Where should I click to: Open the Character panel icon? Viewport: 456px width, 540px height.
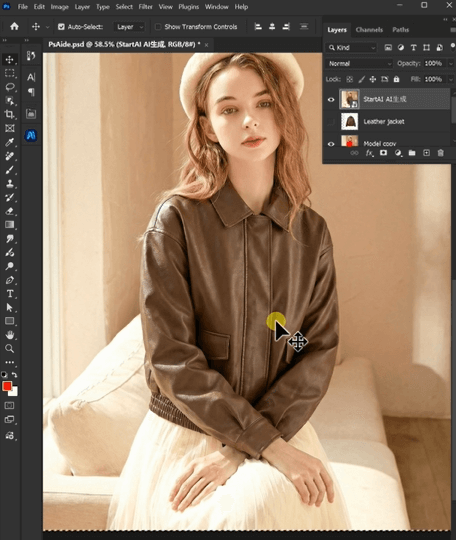31,77
